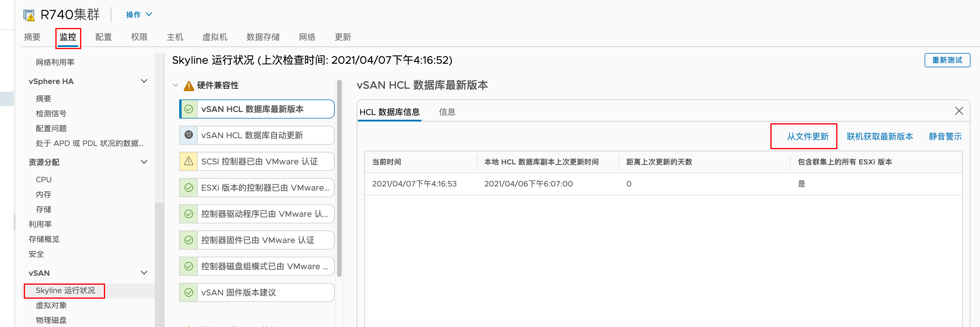Click green check icon for vSAN HCL 数据库最新版本

pyautogui.click(x=189, y=109)
